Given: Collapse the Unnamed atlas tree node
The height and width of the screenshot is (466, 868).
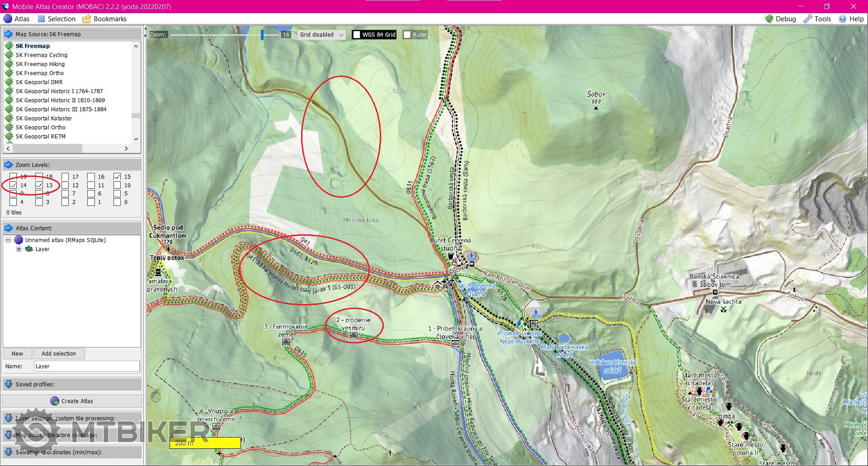Looking at the screenshot, I should click(x=8, y=240).
